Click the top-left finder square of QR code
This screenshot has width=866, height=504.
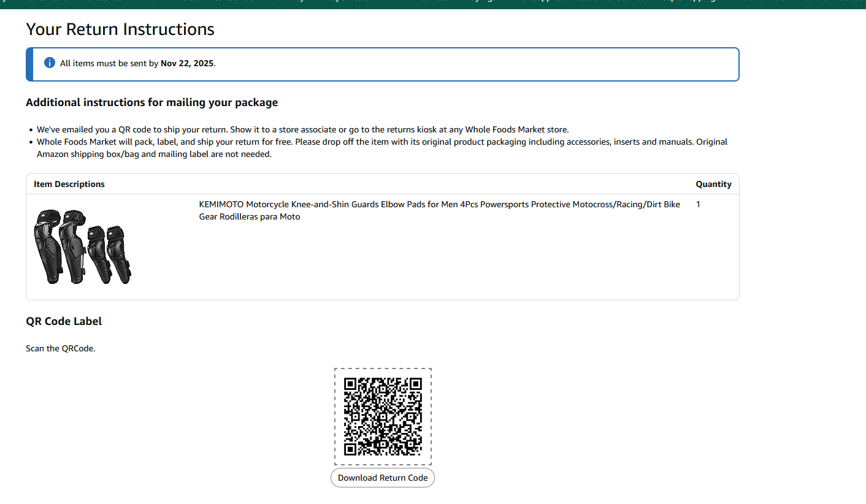click(350, 384)
